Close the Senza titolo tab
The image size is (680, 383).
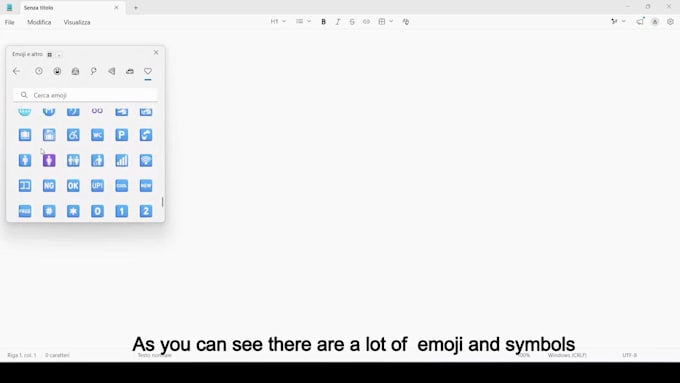[x=116, y=8]
